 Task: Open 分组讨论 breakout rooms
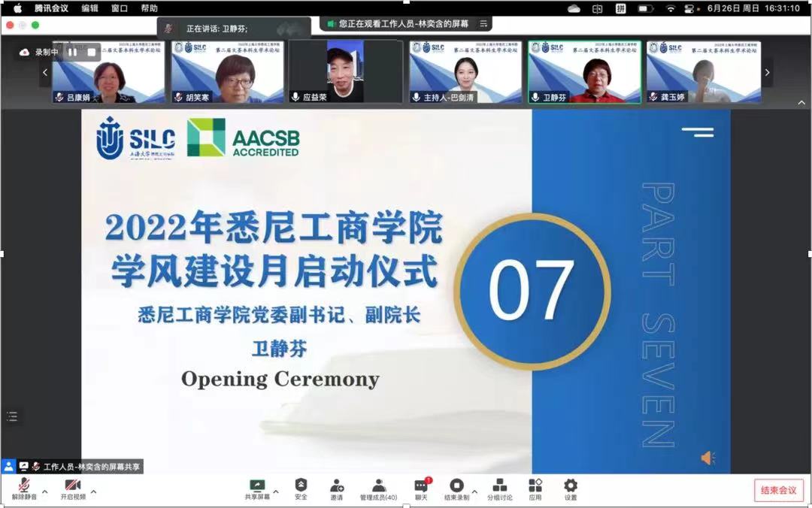[499, 488]
